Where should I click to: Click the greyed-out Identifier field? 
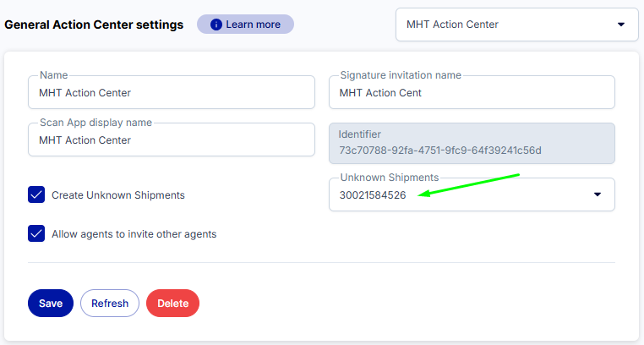(x=472, y=144)
